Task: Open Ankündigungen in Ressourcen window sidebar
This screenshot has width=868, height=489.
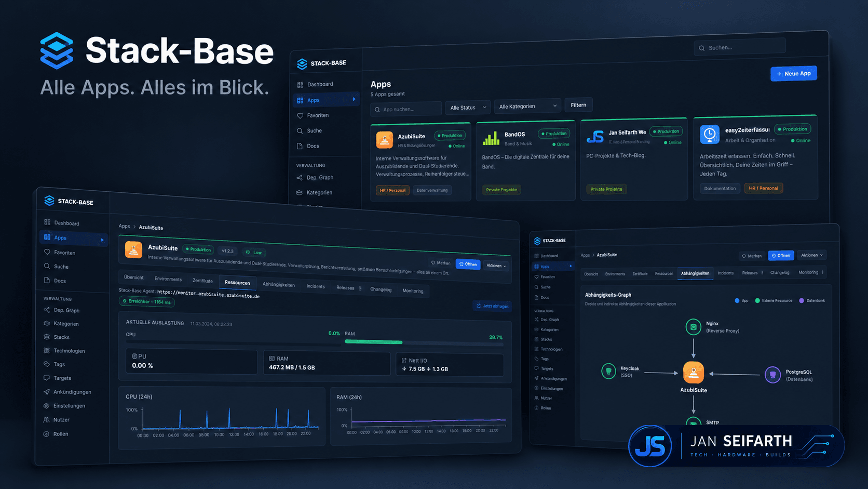Action: [67, 392]
